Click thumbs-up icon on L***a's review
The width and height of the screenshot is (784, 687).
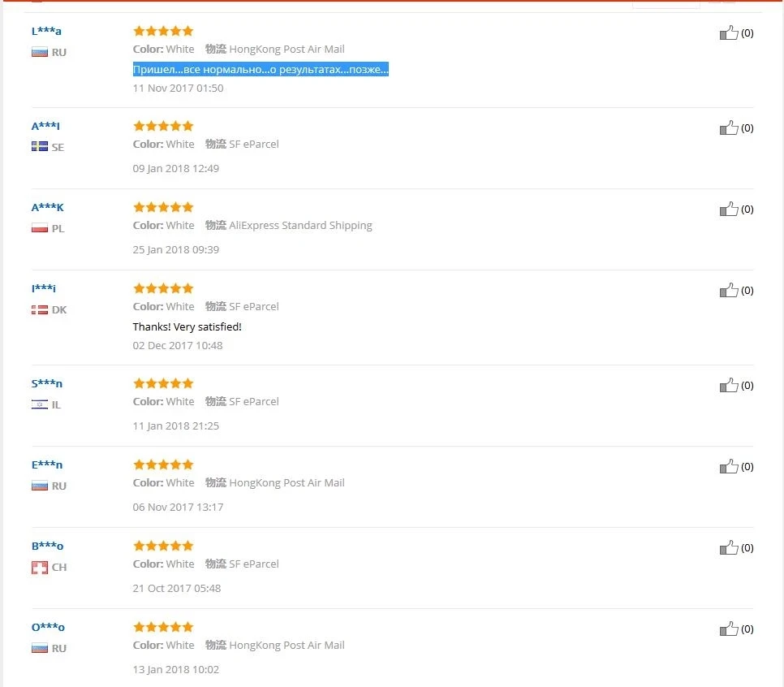(x=729, y=33)
